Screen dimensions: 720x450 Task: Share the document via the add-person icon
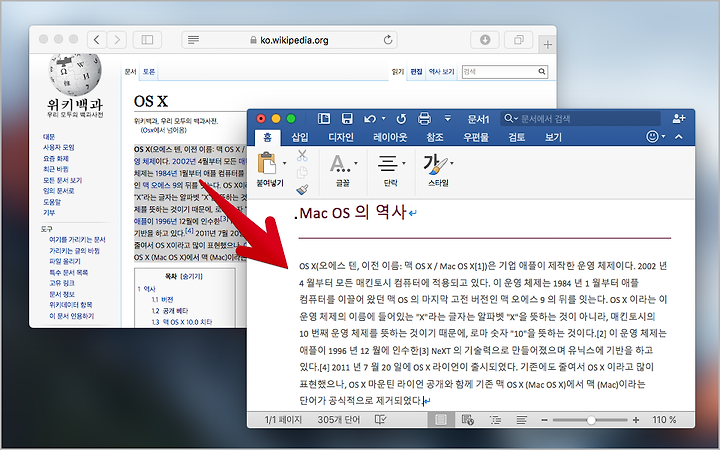point(679,119)
